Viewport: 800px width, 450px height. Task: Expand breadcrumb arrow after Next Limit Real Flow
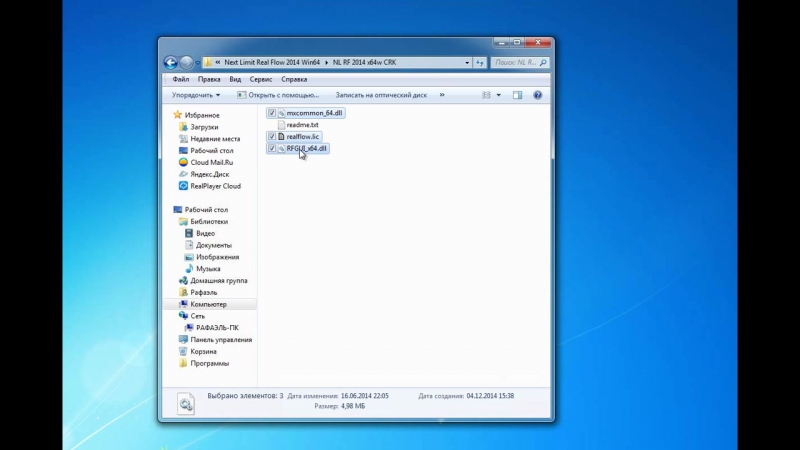pyautogui.click(x=327, y=62)
